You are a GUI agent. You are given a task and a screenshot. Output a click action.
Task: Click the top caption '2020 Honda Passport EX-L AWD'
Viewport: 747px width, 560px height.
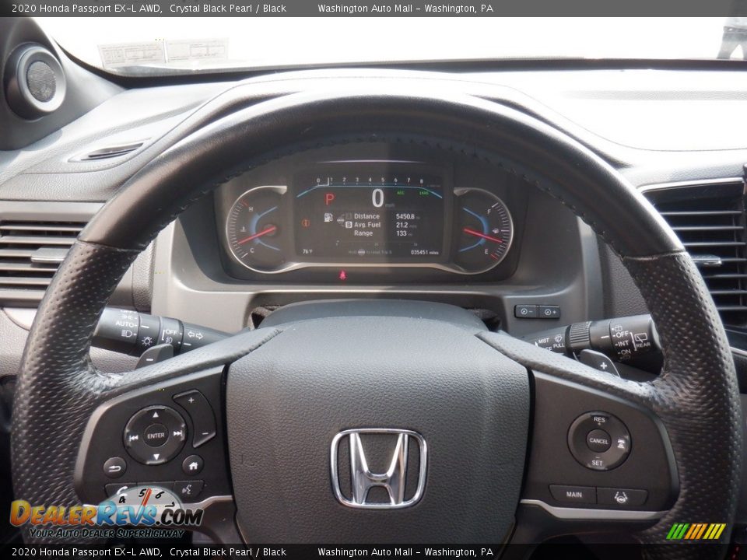[86, 8]
